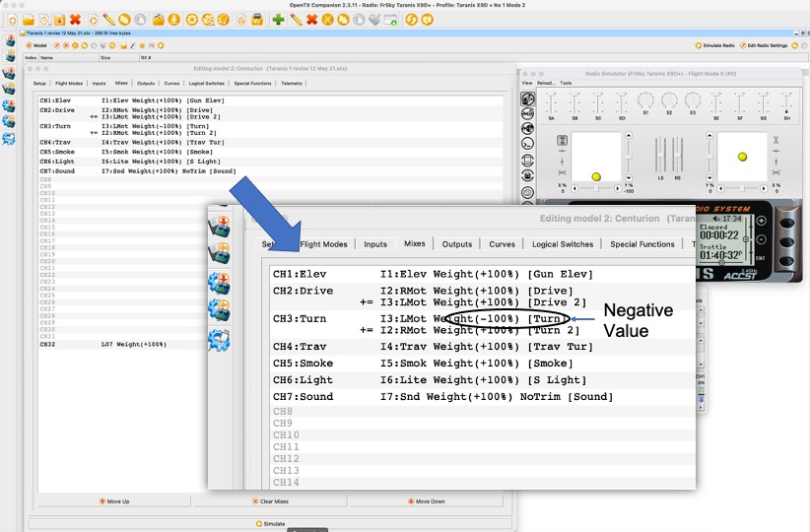Click the plus button beside the radio LCD
The width and height of the screenshot is (810, 532).
pos(762,221)
